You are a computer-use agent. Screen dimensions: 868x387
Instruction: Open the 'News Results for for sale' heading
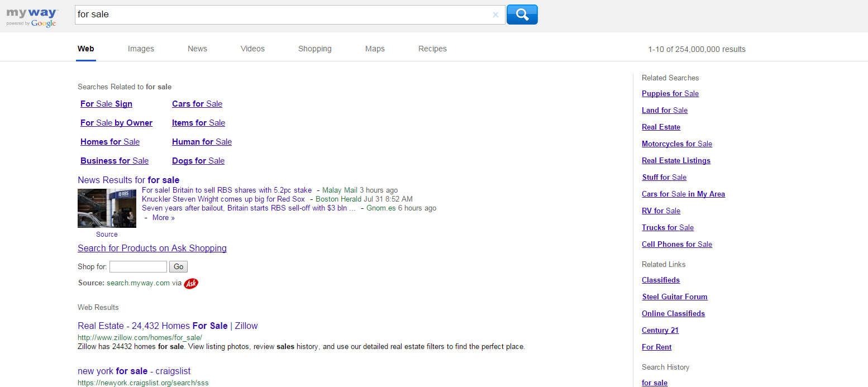[128, 180]
